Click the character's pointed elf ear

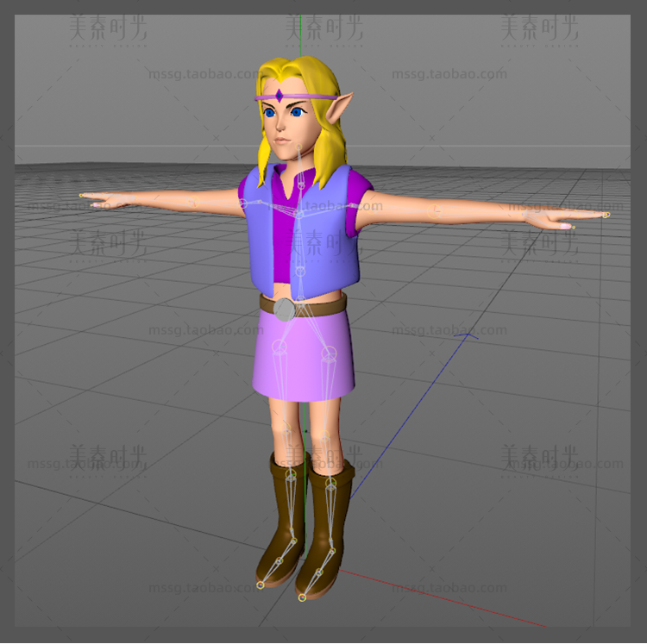[x=339, y=108]
